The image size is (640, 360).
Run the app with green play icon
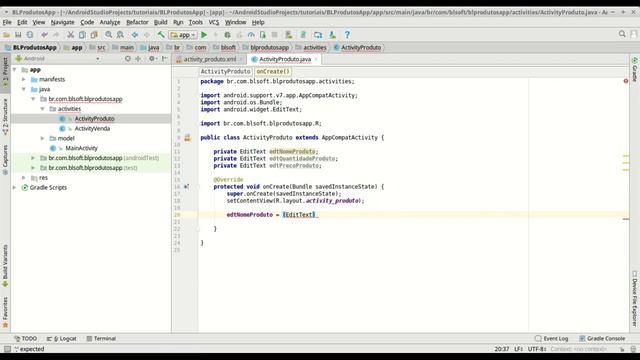pos(204,35)
